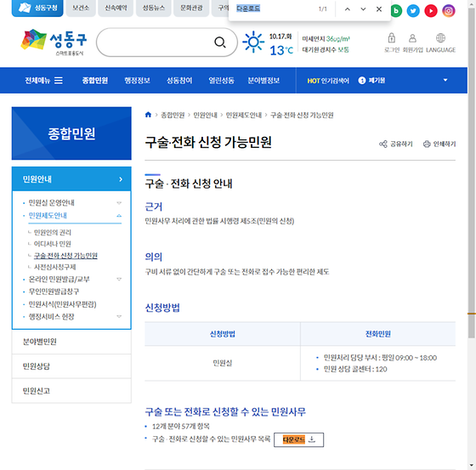This screenshot has width=476, height=470.
Task: Open the Naver blog social icon
Action: pyautogui.click(x=396, y=11)
